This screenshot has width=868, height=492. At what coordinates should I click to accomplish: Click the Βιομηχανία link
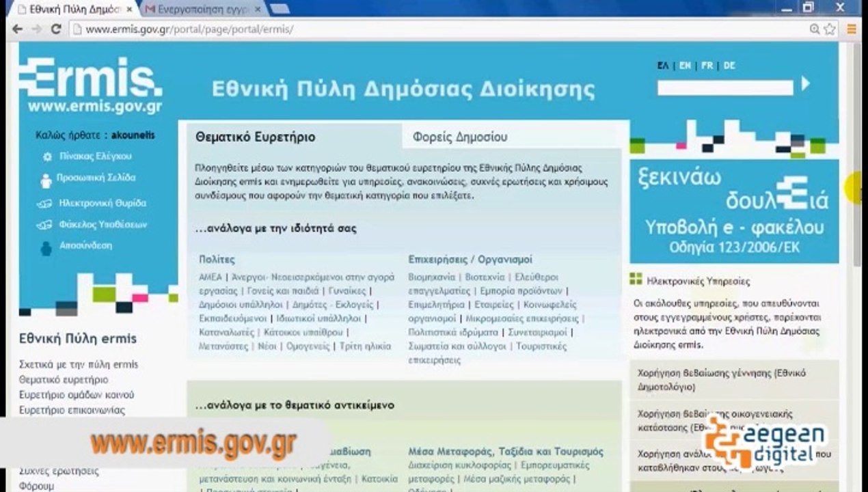(x=431, y=277)
